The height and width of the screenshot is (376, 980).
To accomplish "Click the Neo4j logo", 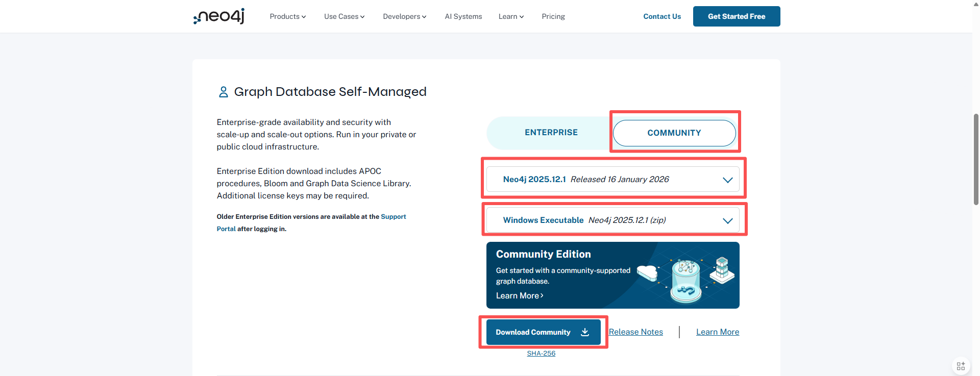I will click(219, 16).
